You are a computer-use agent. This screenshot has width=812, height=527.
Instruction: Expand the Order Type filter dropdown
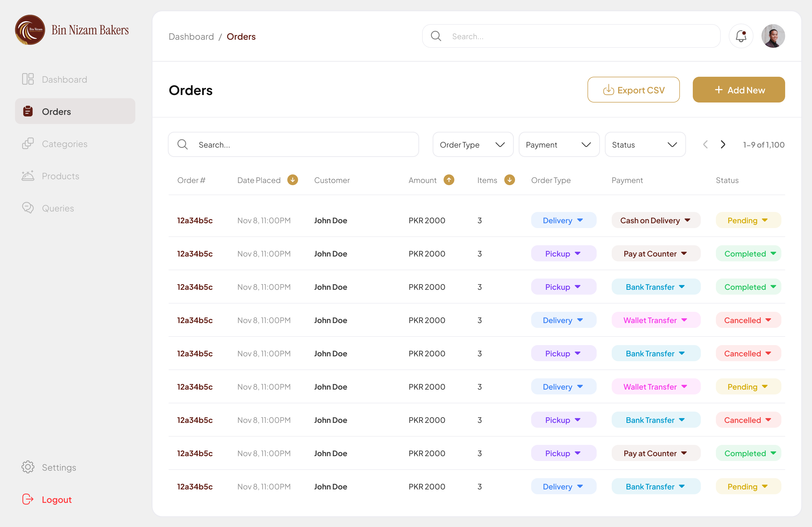473,145
